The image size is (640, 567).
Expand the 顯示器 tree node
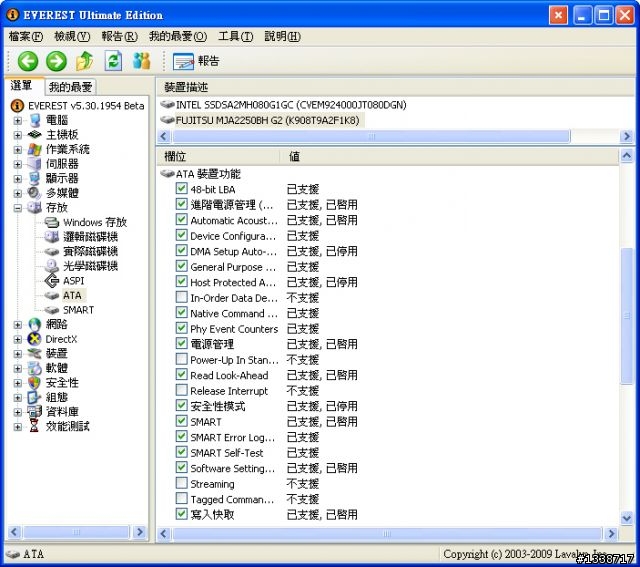tap(18, 179)
